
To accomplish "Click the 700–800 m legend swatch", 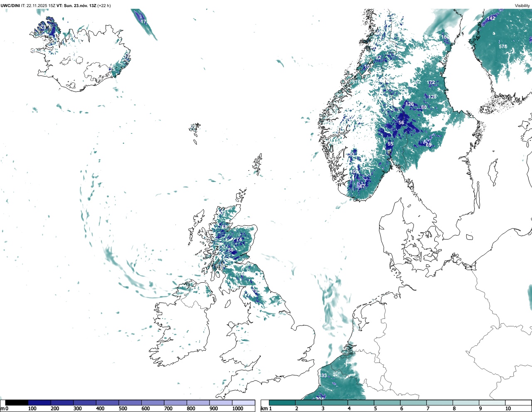I will pyautogui.click(x=175, y=402).
